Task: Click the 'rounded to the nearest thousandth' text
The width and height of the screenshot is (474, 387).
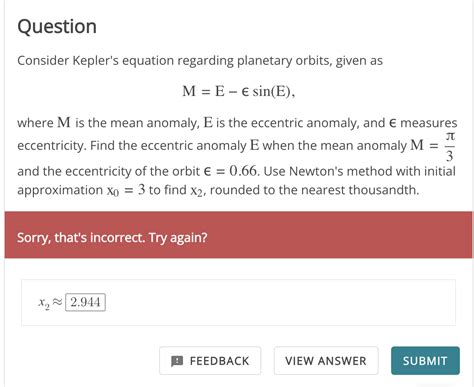Action: click(314, 190)
